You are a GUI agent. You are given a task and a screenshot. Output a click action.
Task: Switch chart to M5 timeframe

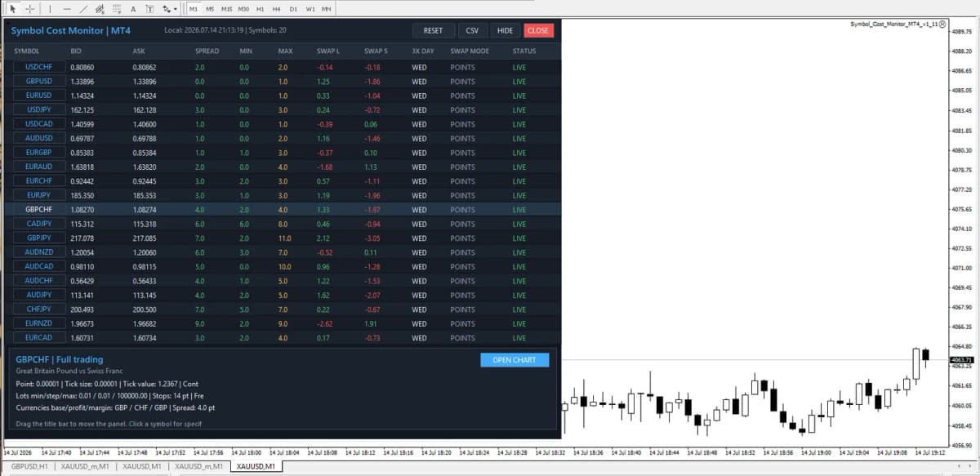(210, 8)
